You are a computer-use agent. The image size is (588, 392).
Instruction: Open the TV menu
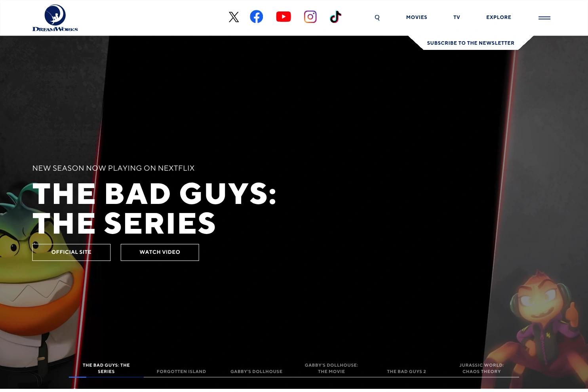point(457,17)
